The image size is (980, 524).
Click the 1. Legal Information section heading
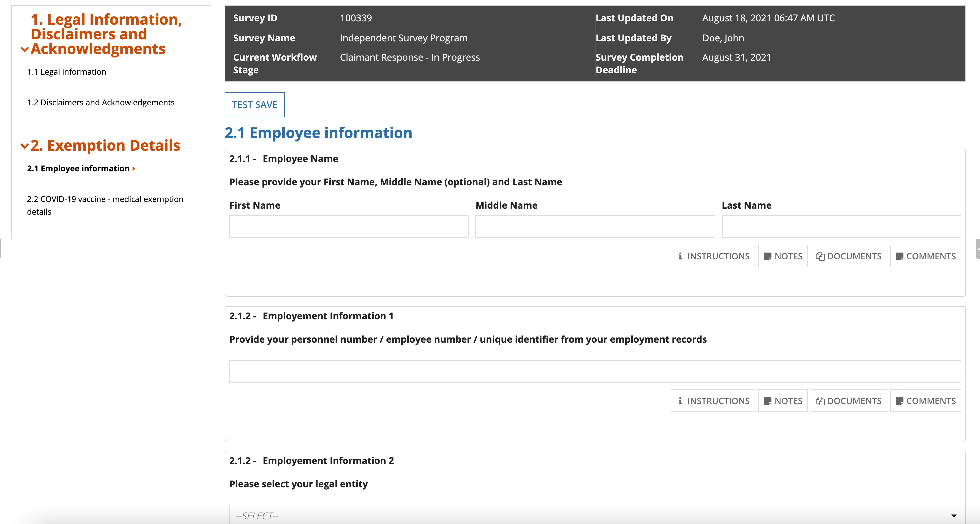pos(106,34)
